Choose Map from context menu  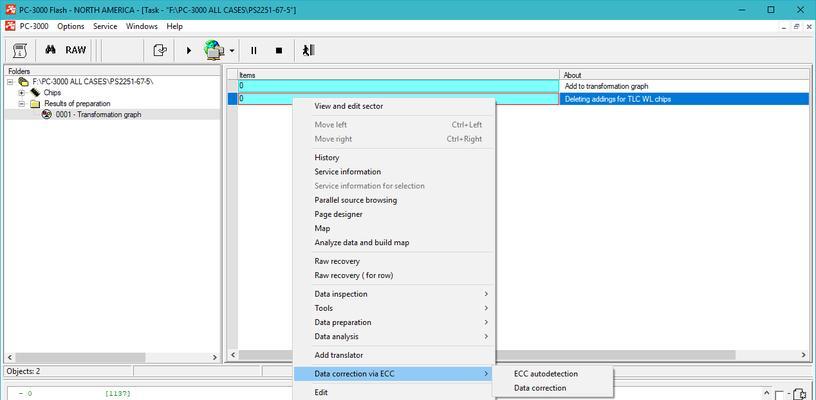[394, 228]
